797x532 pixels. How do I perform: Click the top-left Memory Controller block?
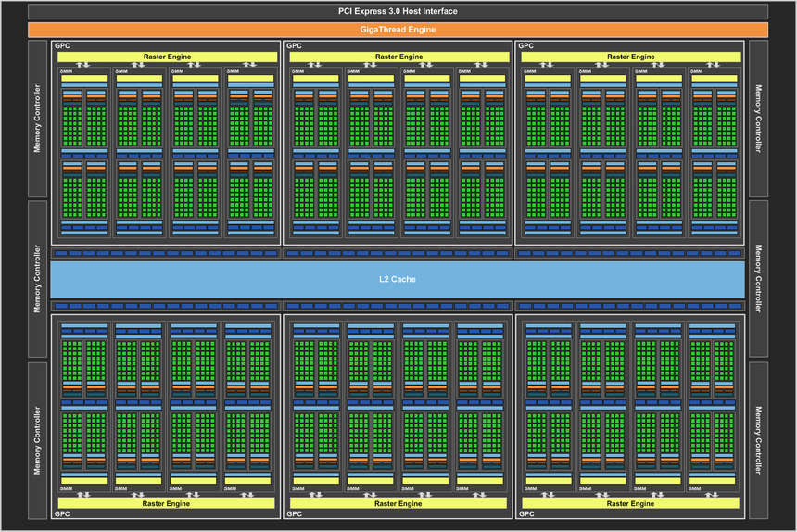38,120
